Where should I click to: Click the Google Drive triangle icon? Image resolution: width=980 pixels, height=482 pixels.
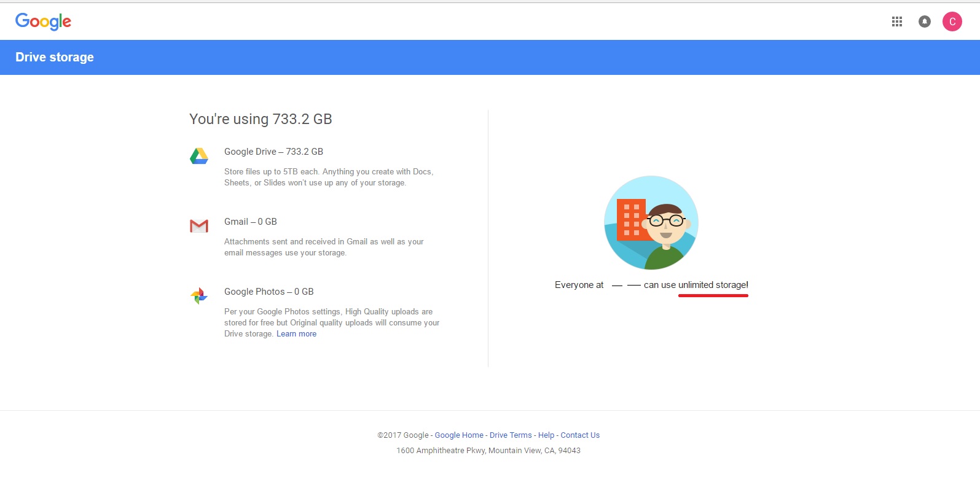pyautogui.click(x=199, y=156)
